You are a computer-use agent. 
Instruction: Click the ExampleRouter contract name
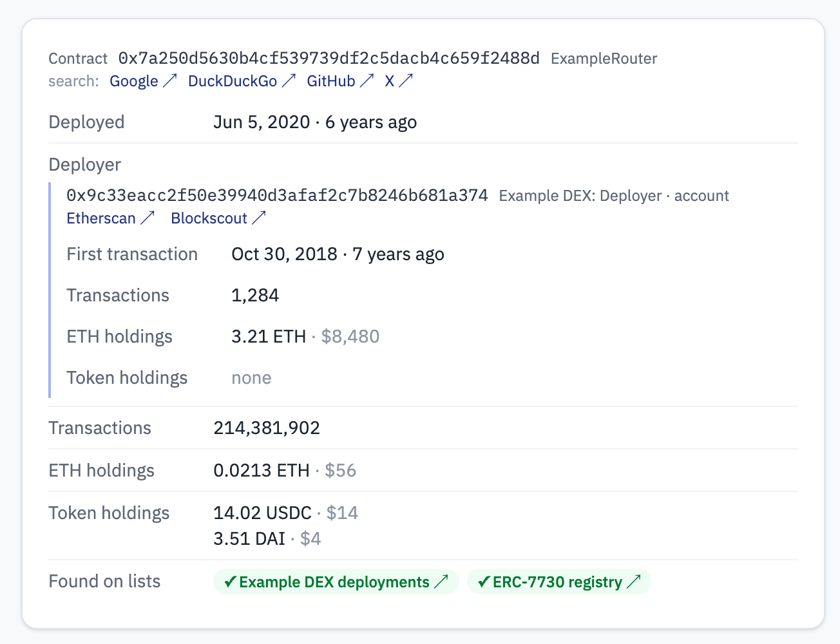pyautogui.click(x=604, y=59)
